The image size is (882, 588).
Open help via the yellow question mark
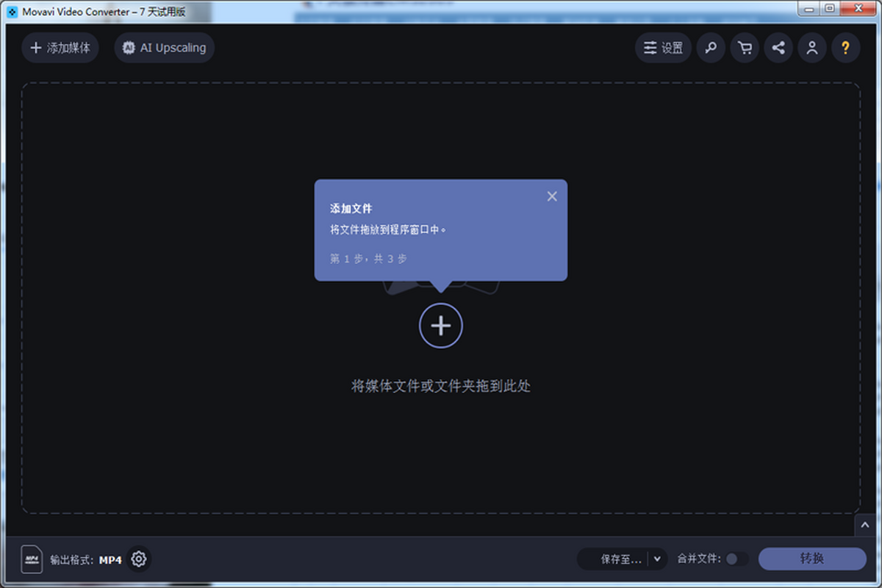tap(846, 49)
